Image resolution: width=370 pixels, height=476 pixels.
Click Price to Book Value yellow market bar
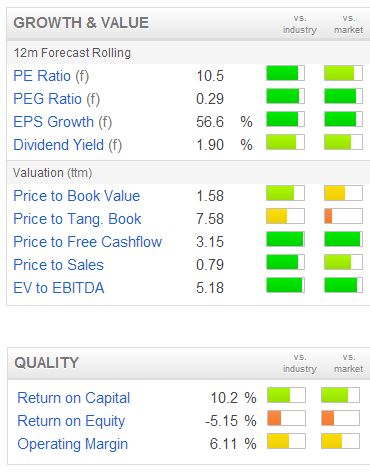click(x=343, y=193)
